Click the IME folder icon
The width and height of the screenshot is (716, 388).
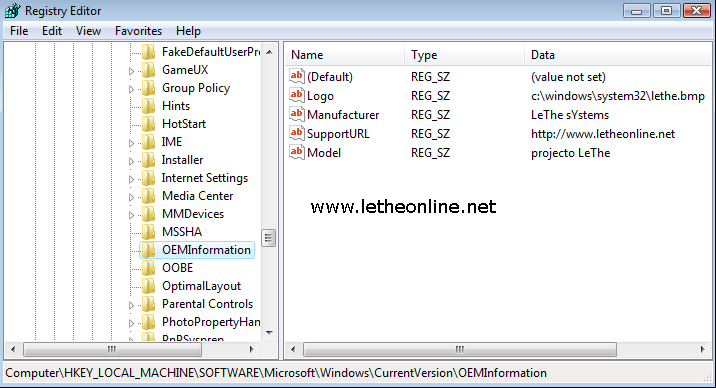coord(148,142)
